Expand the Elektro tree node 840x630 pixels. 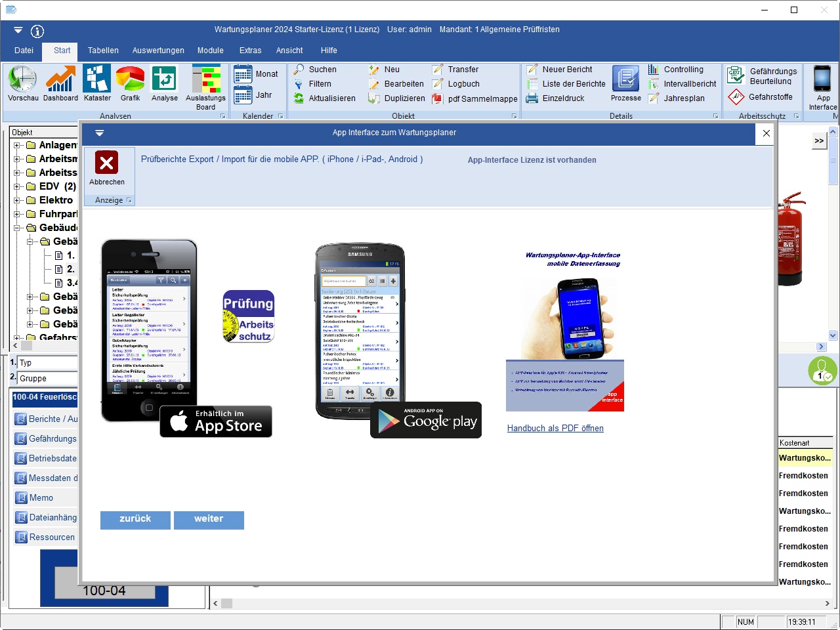(17, 200)
